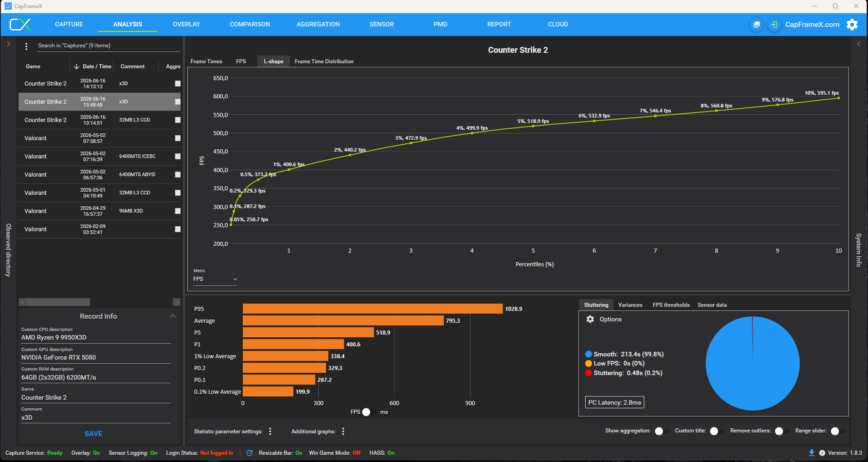The height and width of the screenshot is (462, 868).
Task: Click the screenshot icon beside the login button
Action: coord(757,25)
